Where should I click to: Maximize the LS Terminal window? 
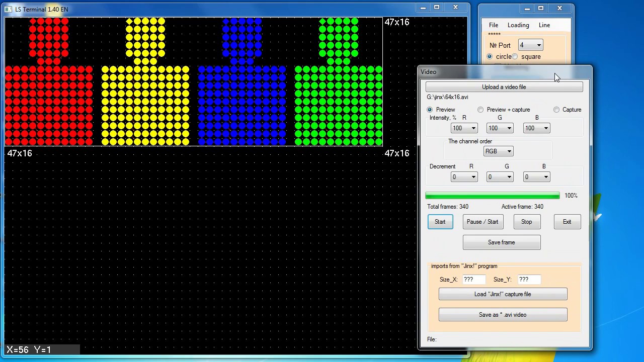437,8
